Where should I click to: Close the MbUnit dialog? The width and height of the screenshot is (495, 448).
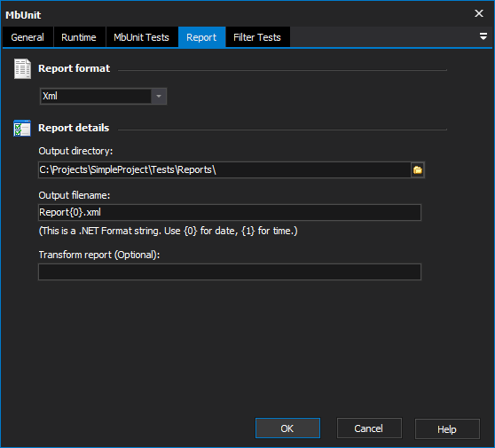click(478, 13)
